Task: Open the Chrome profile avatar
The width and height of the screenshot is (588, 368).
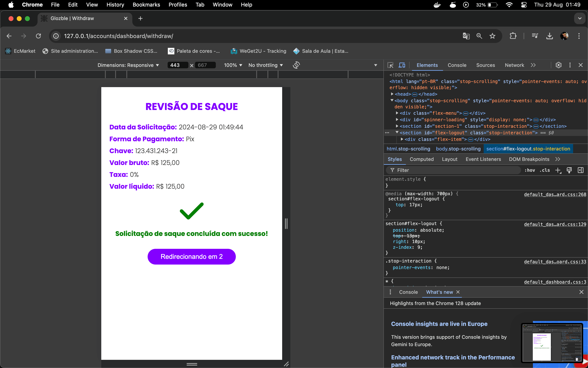Action: coord(564,36)
